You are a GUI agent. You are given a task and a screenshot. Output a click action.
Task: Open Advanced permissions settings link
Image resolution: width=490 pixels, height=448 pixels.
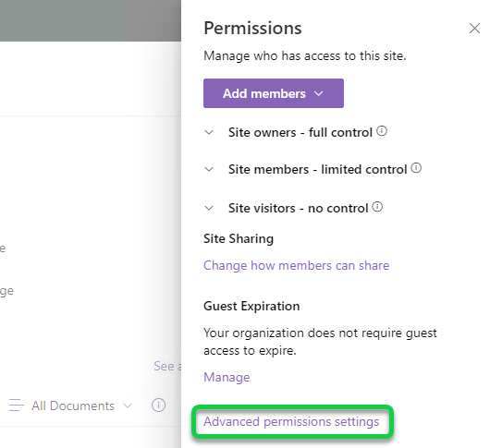coord(291,421)
